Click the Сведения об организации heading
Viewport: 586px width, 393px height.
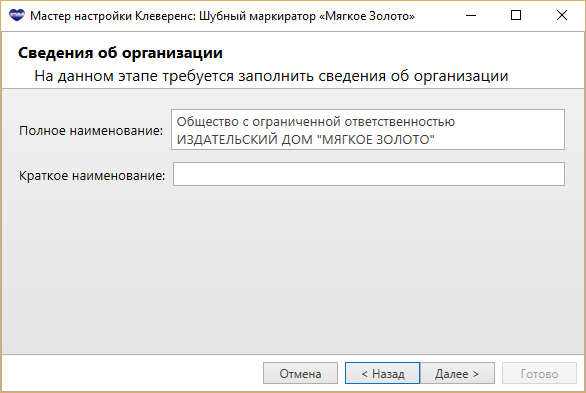click(x=120, y=53)
